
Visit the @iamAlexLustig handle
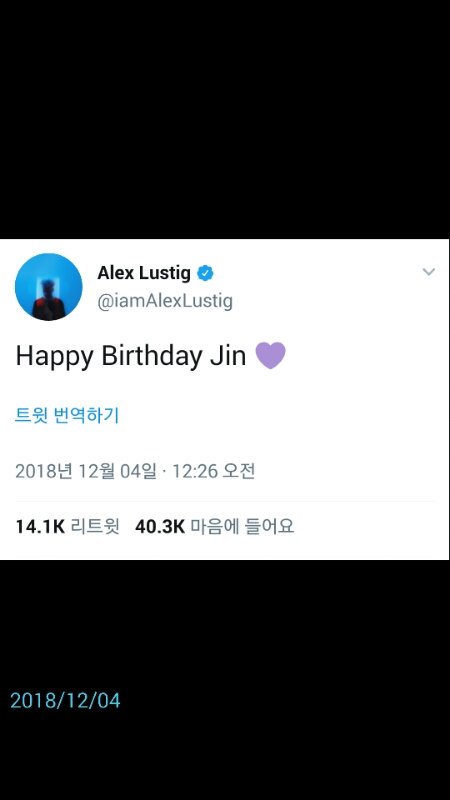(x=165, y=301)
